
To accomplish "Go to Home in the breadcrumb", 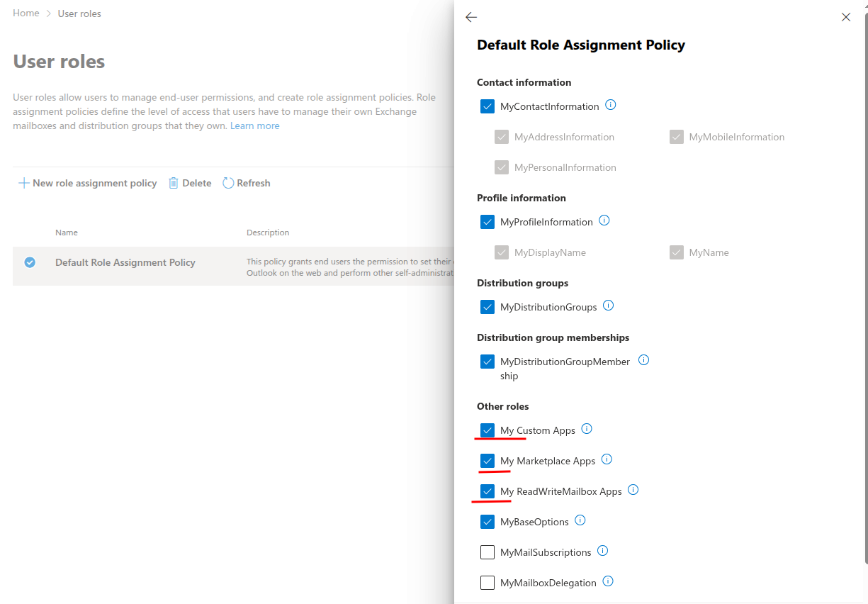I will (26, 13).
